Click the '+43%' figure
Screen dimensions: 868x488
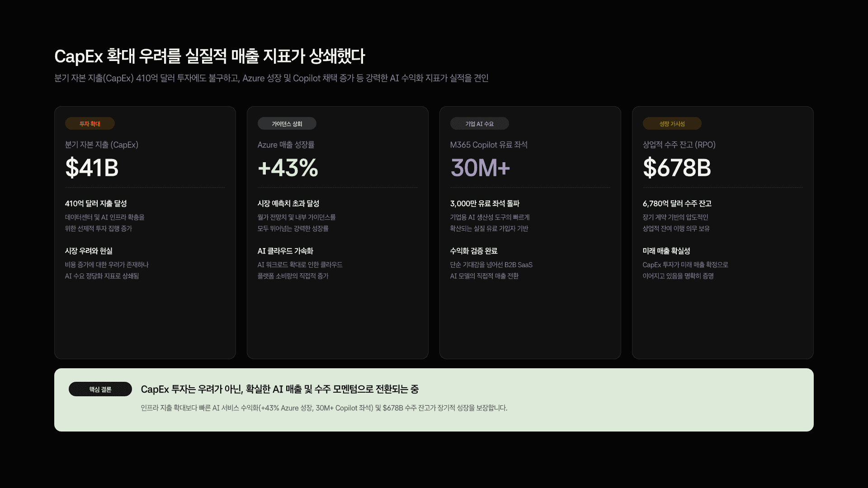(x=288, y=168)
